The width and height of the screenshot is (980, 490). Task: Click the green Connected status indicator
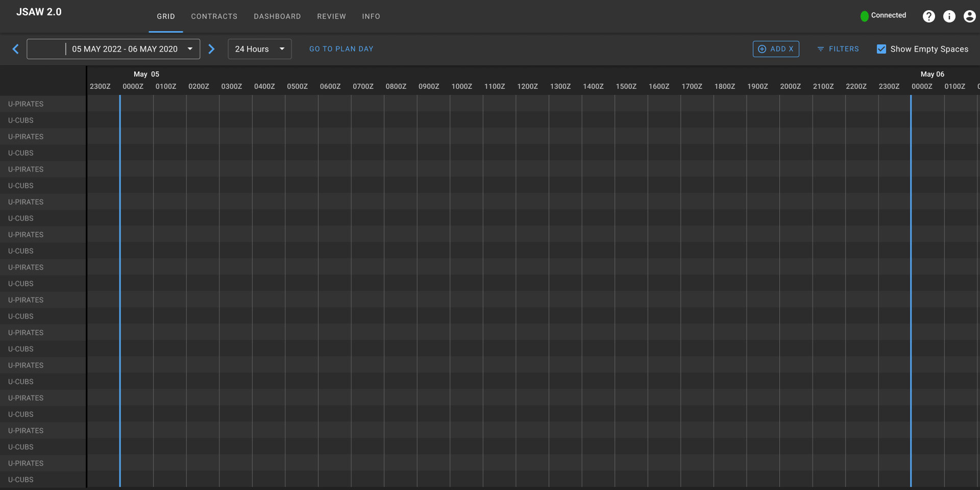[864, 16]
